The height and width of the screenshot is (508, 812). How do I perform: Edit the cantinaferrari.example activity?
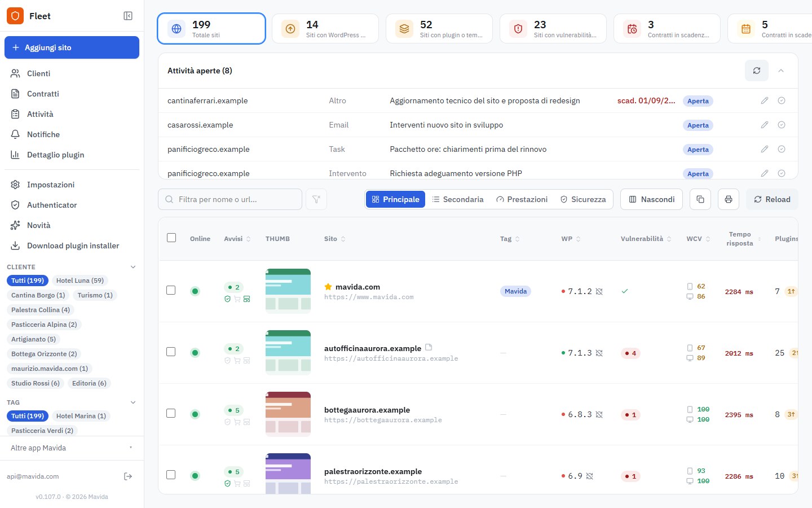tap(765, 100)
